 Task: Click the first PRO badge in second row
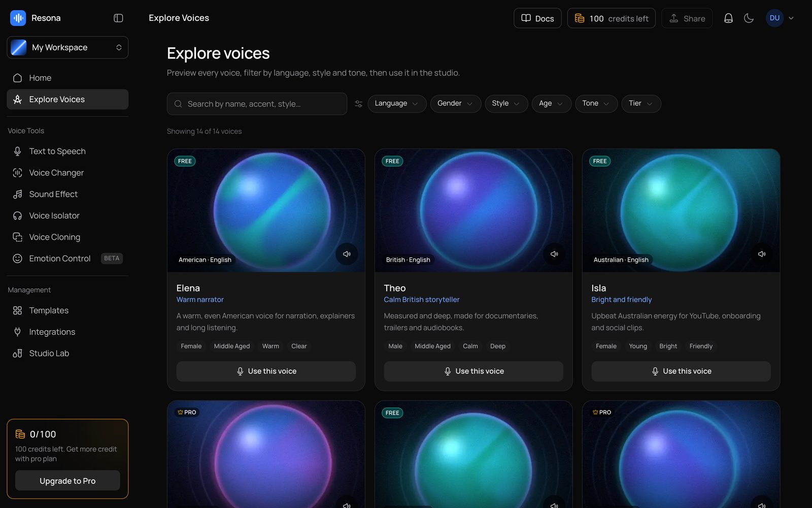(x=187, y=412)
